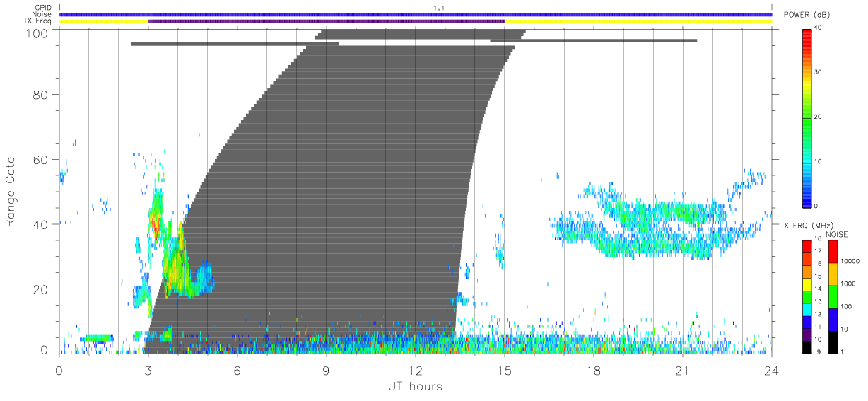868x401 pixels.
Task: Click the "NOISE" legend title
Action: pos(837,234)
